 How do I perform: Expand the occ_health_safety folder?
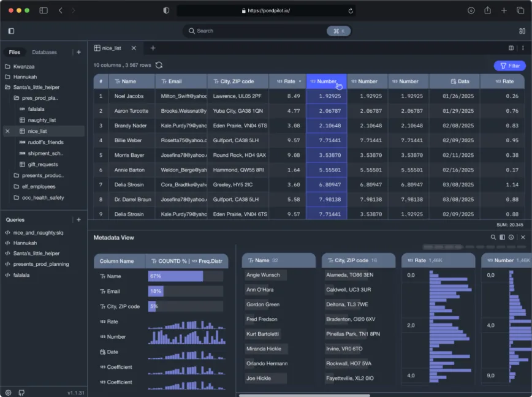point(39,198)
